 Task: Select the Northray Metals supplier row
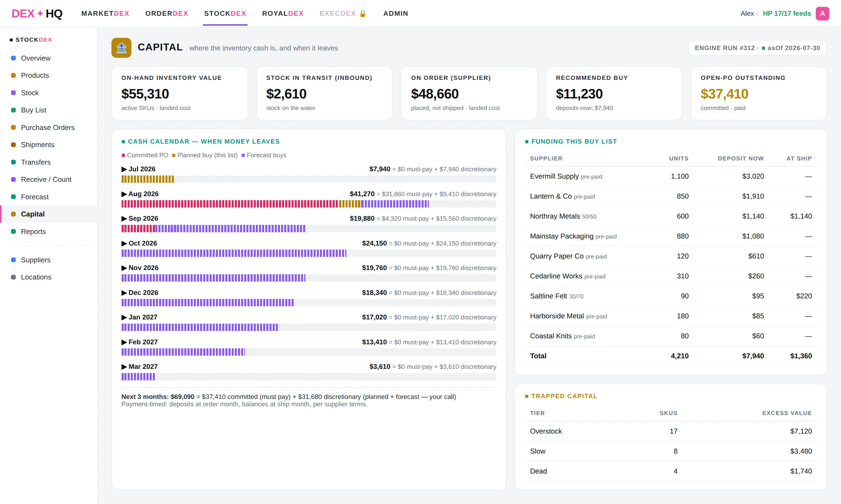click(x=671, y=216)
